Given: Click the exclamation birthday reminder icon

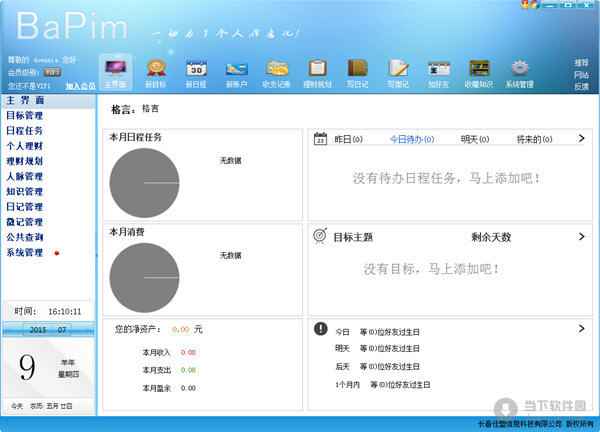Looking at the screenshot, I should 321,328.
